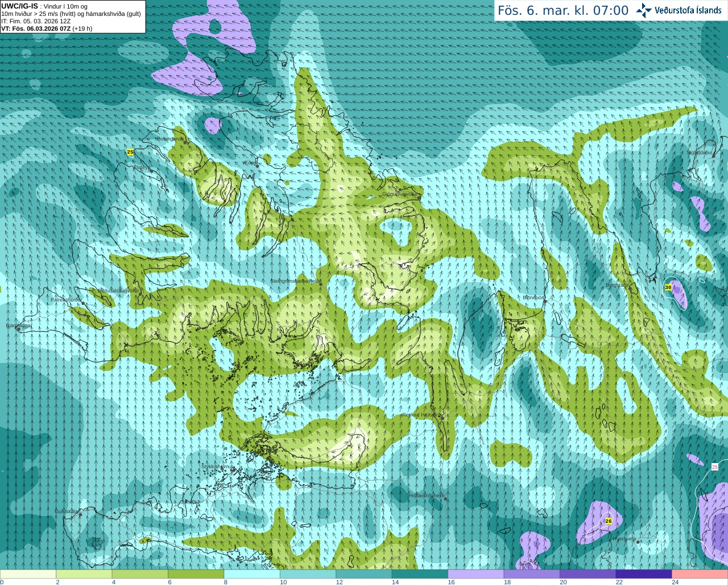Click the 20–22 m/s purple legend swatch
728x586 pixels.
coord(588,574)
